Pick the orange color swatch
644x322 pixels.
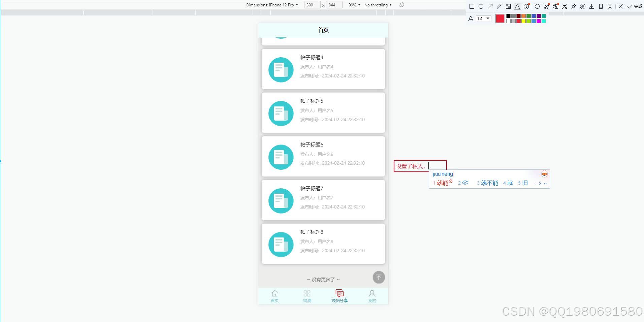pos(523,16)
